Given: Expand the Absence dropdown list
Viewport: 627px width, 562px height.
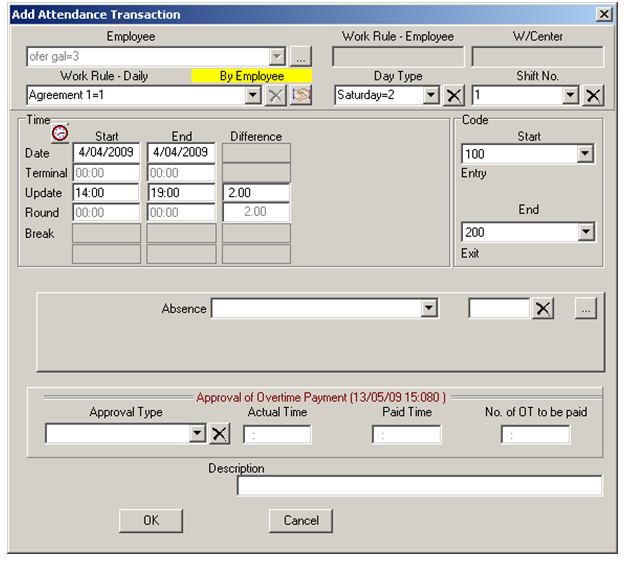Looking at the screenshot, I should 429,309.
